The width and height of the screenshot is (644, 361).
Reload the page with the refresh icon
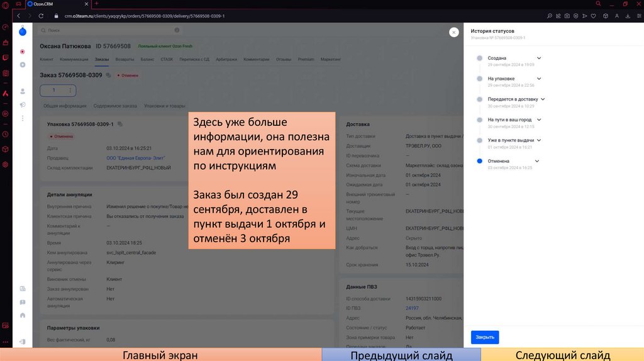point(41,16)
